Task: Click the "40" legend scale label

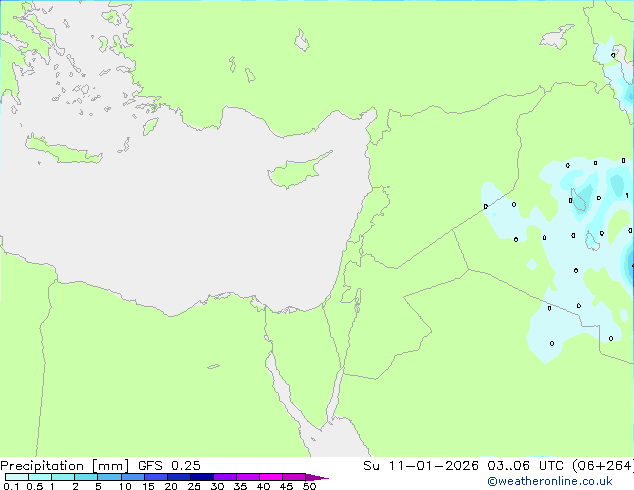Action: click(x=263, y=486)
